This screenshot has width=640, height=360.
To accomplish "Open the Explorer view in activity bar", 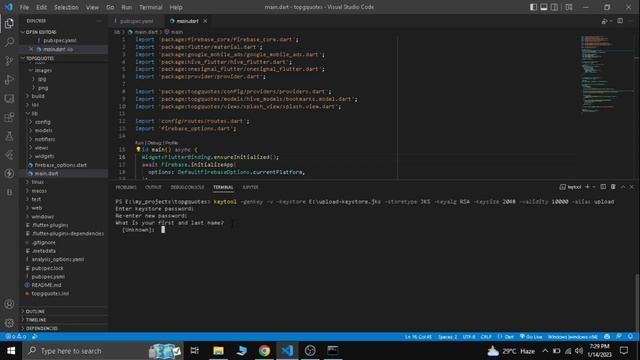I will pos(9,23).
